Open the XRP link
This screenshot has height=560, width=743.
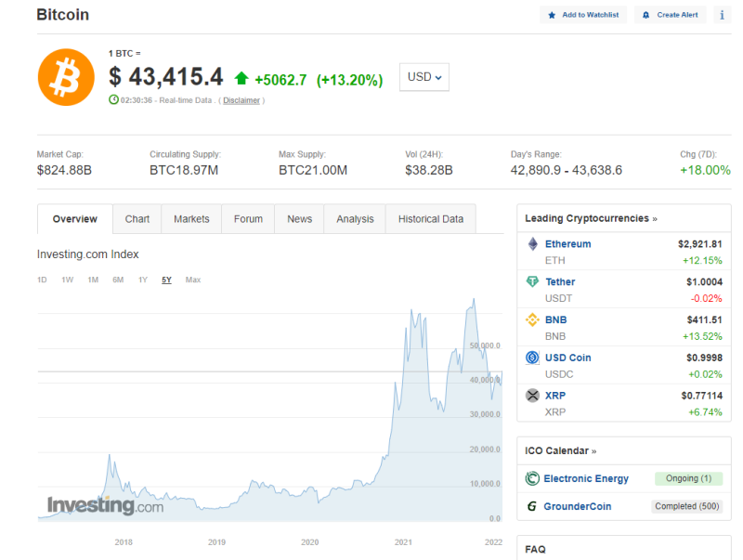pos(554,396)
